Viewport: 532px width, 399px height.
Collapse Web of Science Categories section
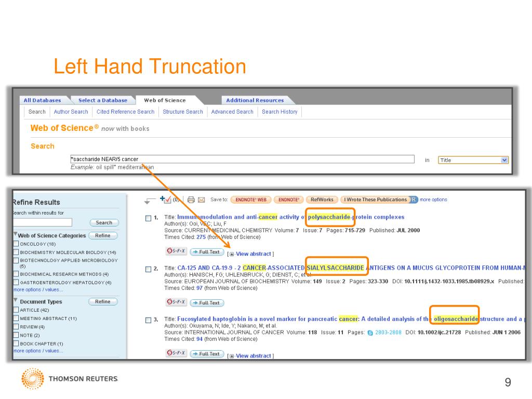coord(16,234)
